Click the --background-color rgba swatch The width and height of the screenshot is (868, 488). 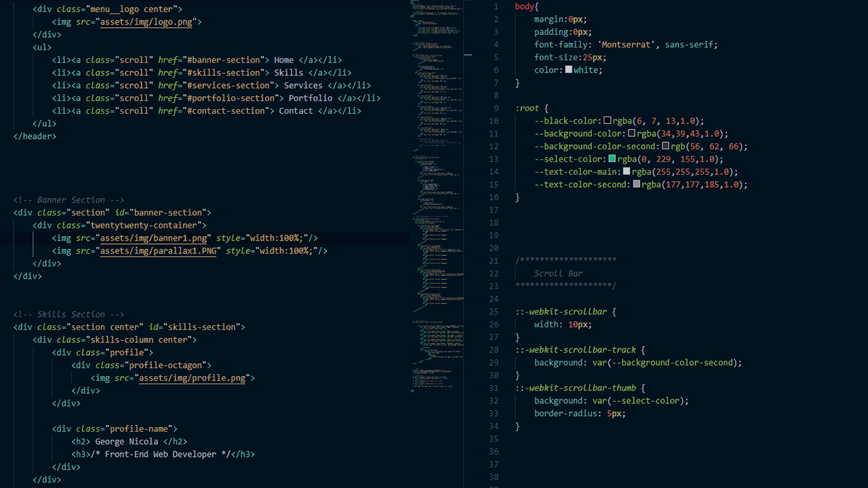point(632,134)
